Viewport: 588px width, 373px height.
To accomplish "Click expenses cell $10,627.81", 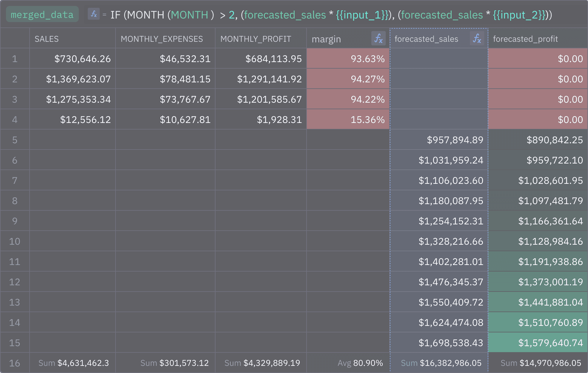I will tap(165, 120).
